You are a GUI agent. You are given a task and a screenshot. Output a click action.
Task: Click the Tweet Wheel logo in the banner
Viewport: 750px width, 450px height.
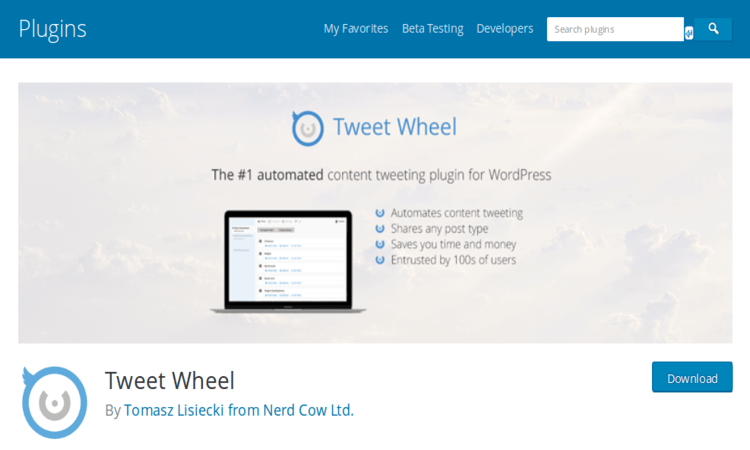point(308,128)
